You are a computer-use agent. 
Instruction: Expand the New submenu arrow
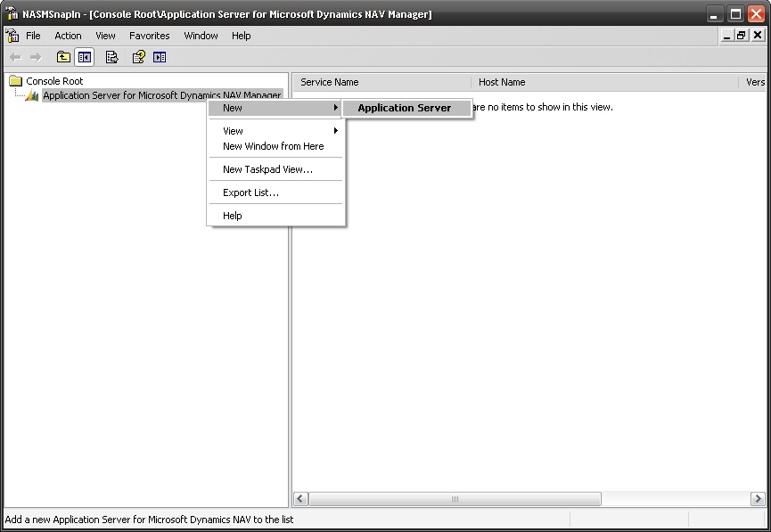click(x=336, y=108)
